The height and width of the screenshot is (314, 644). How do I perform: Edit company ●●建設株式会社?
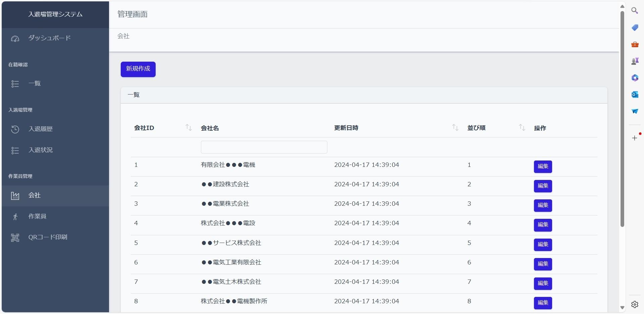(x=543, y=186)
